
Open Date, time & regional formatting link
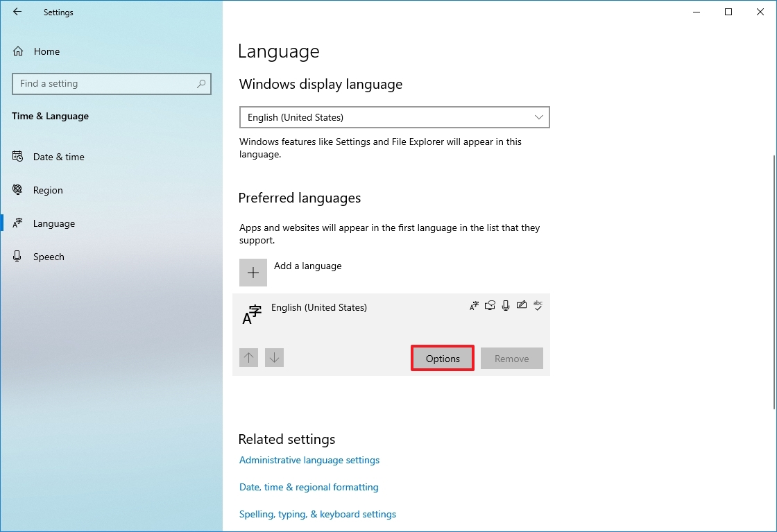click(309, 488)
